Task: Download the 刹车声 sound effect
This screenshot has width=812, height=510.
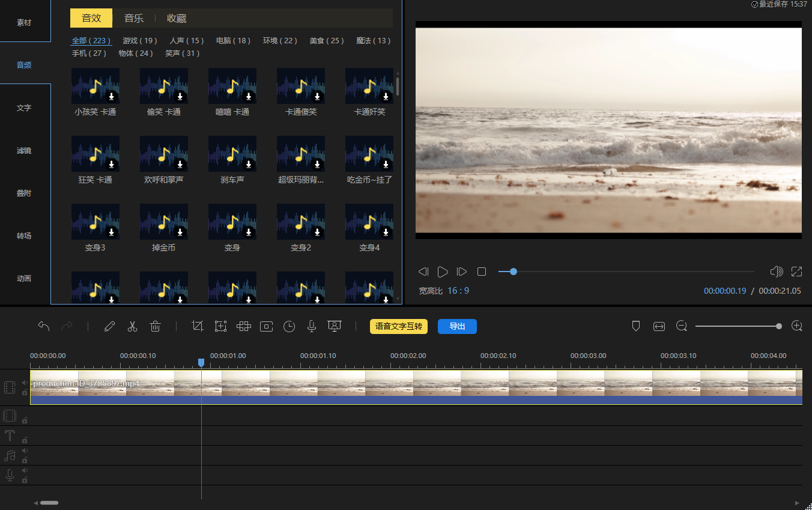Action: (249, 165)
